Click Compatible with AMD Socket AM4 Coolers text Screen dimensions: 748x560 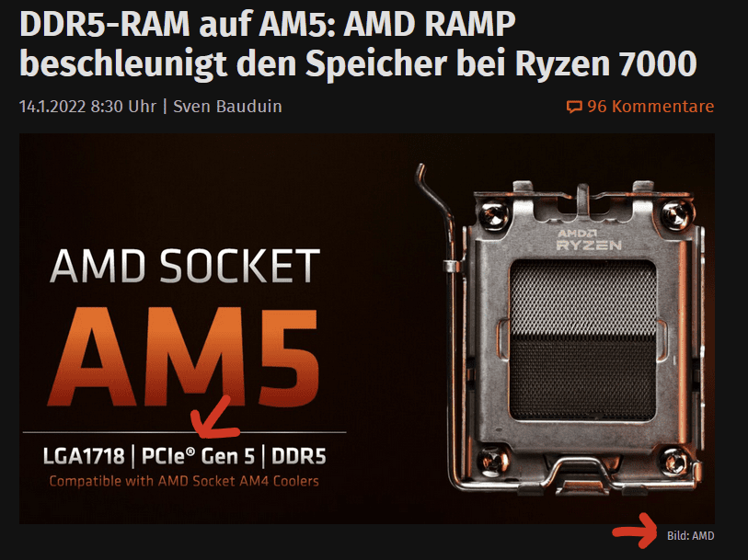[184, 481]
